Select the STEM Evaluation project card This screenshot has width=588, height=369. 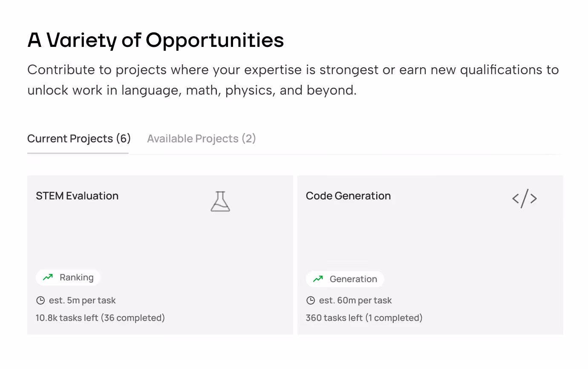[160, 239]
